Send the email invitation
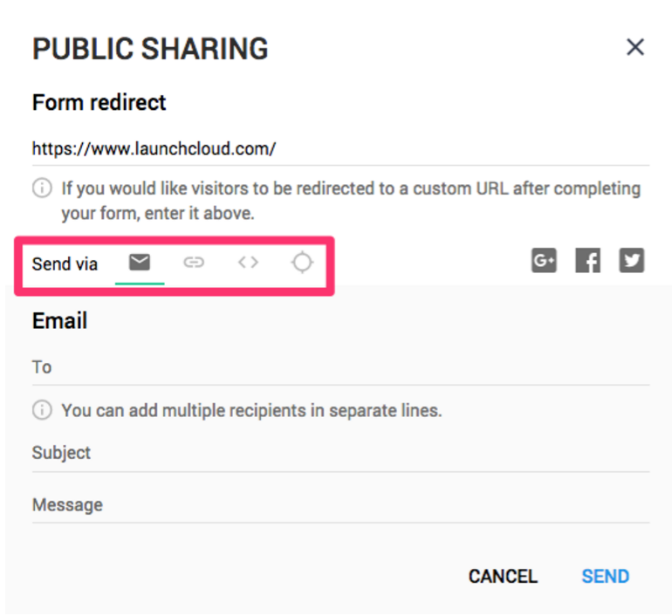 605,576
